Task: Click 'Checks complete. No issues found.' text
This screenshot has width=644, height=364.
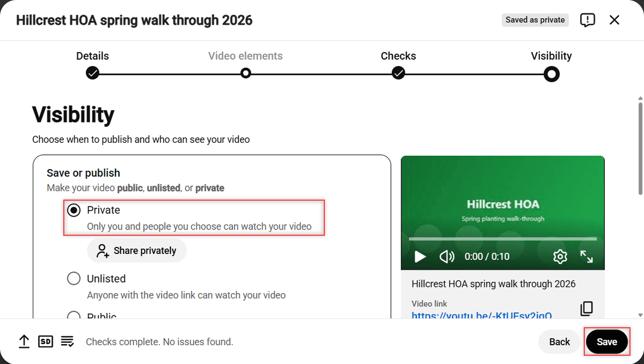Action: pyautogui.click(x=159, y=342)
